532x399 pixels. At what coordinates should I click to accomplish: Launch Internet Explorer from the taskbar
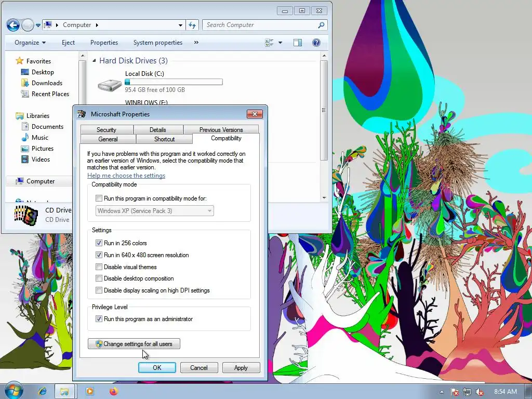pyautogui.click(x=43, y=391)
